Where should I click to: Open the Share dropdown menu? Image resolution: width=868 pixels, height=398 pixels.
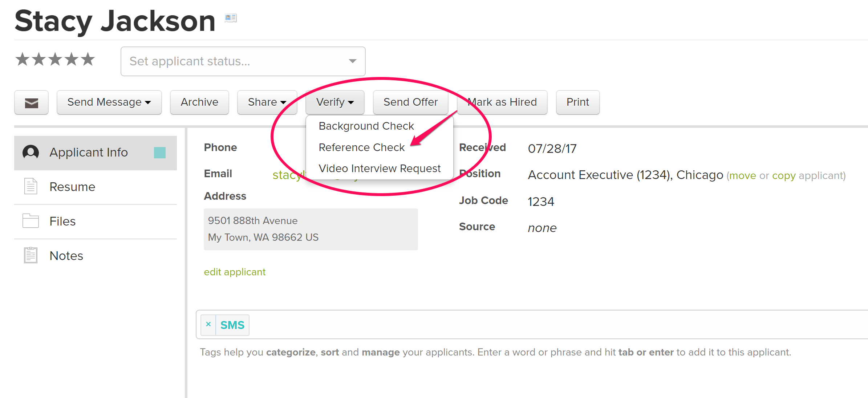(267, 102)
